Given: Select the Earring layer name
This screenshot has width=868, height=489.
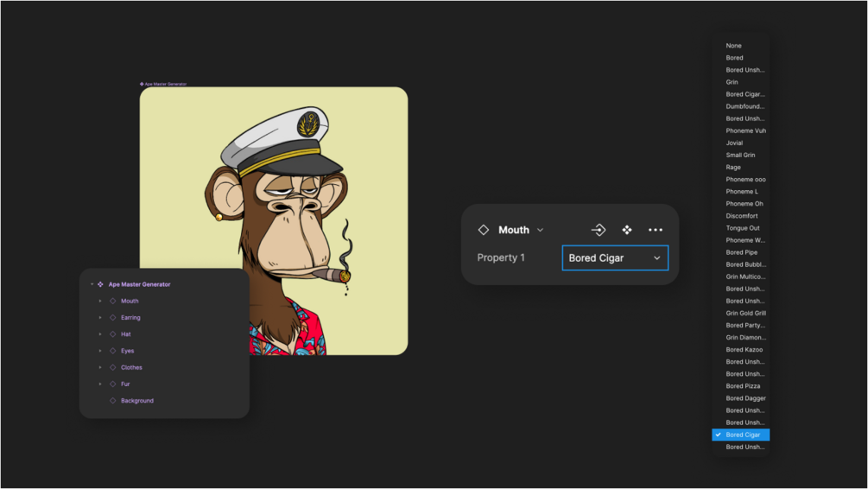Looking at the screenshot, I should (130, 317).
